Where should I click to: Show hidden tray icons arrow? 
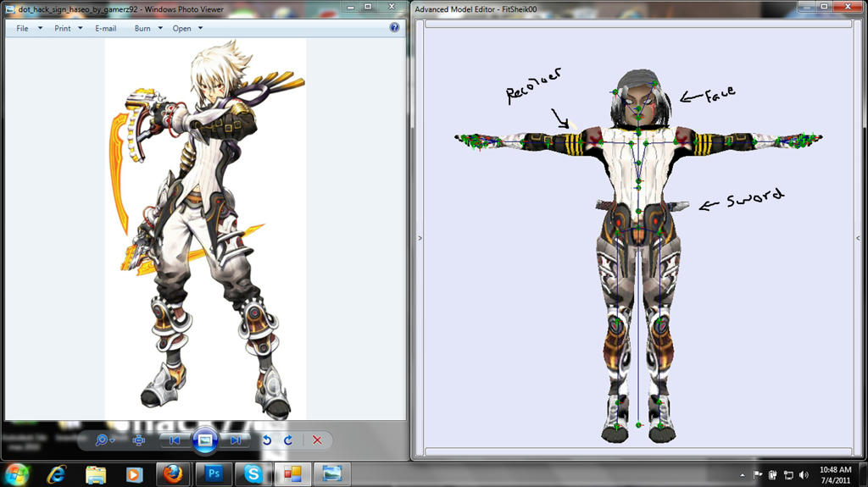coord(743,474)
